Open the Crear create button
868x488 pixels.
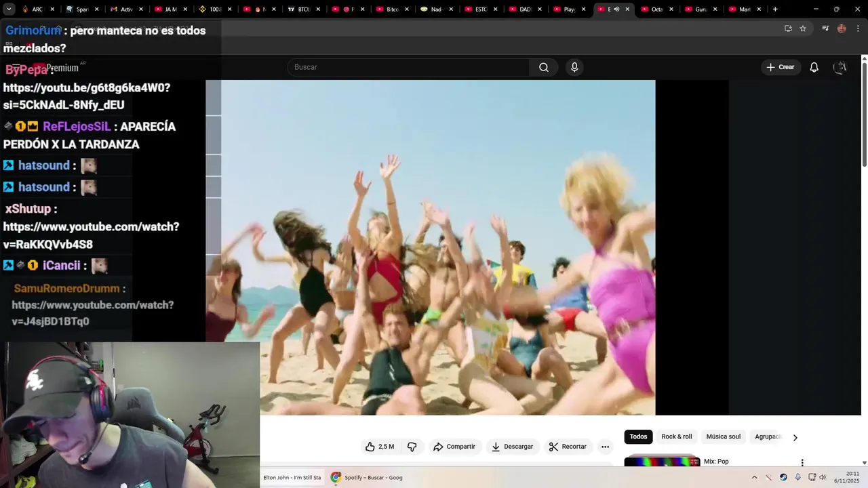pos(781,67)
